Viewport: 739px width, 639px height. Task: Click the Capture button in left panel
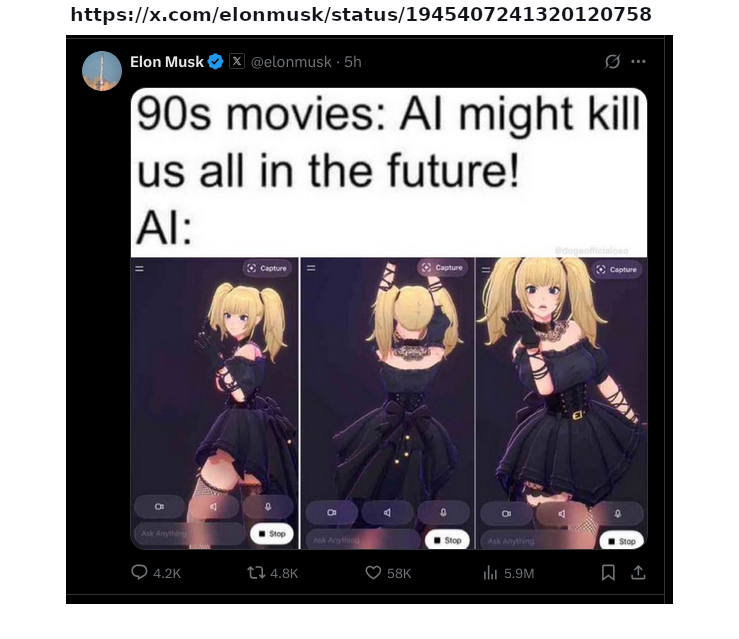(267, 268)
